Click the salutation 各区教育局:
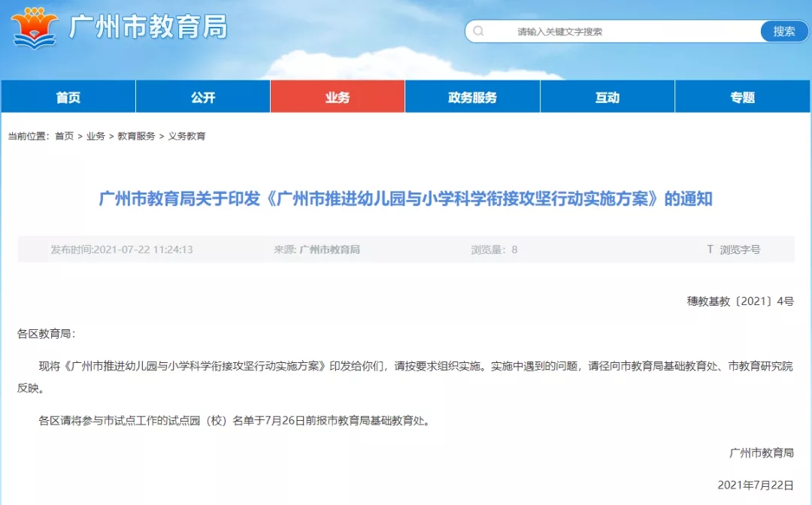 46,334
